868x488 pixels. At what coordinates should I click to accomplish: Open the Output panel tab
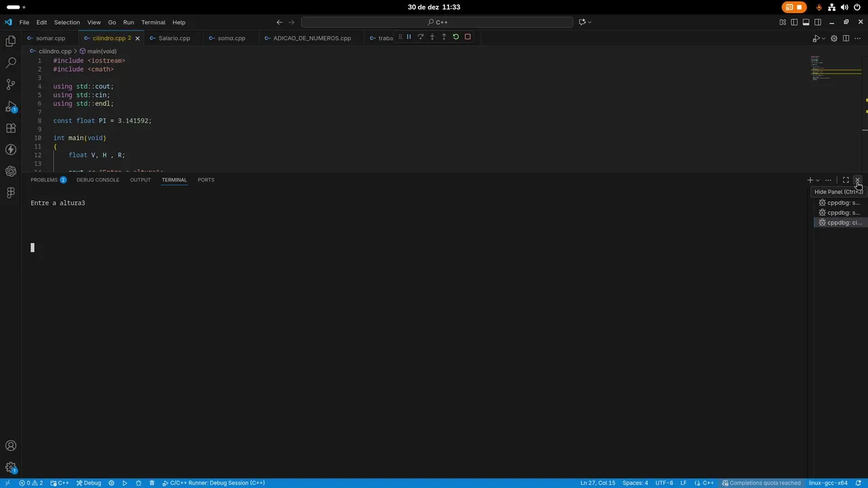[x=140, y=180]
